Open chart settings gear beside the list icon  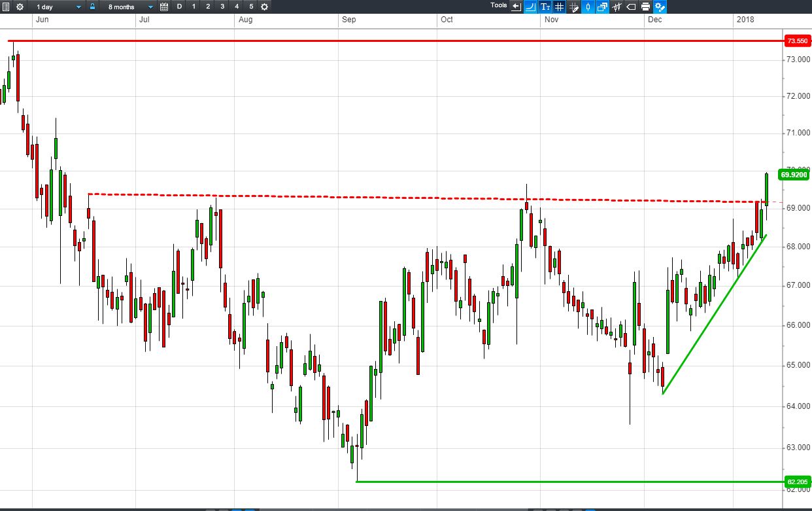coord(20,7)
